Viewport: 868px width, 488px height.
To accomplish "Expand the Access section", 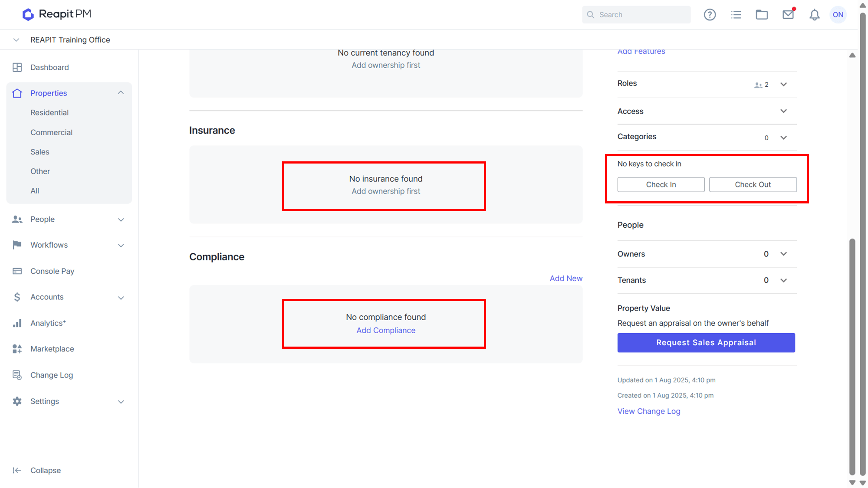I will tap(707, 111).
